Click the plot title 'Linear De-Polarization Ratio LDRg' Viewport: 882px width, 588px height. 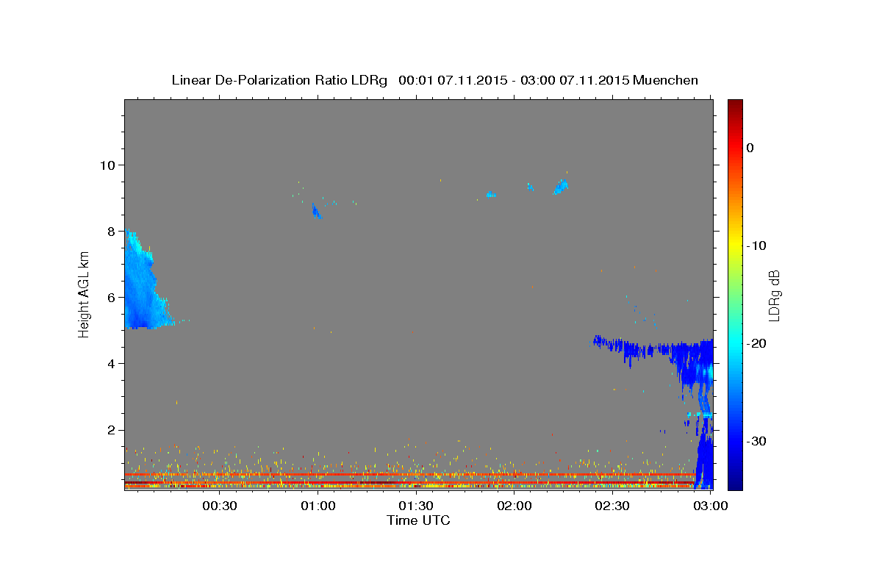(x=279, y=79)
